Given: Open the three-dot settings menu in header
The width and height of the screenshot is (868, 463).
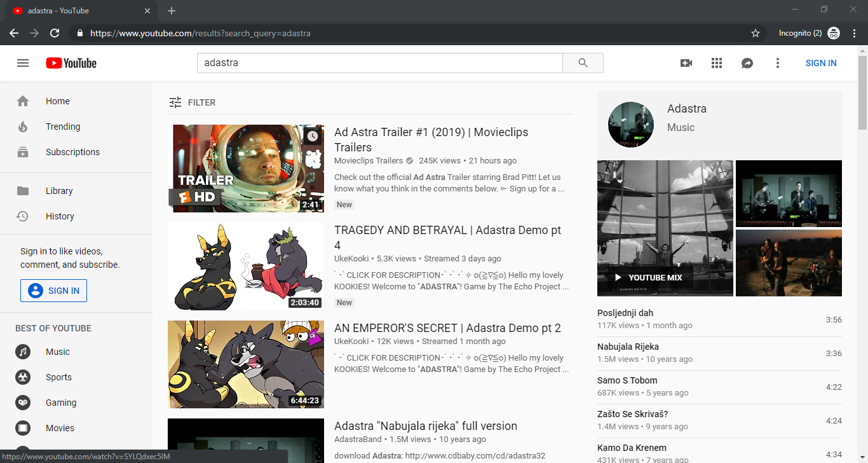Looking at the screenshot, I should (x=778, y=63).
